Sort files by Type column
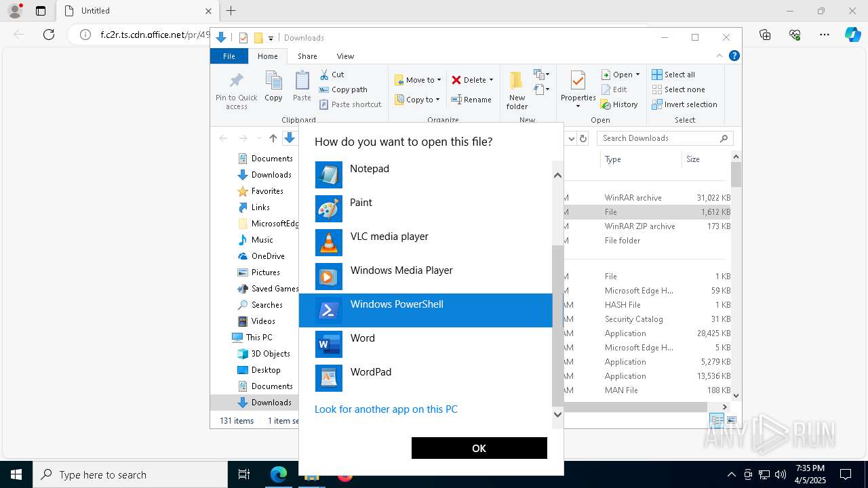 tap(641, 159)
